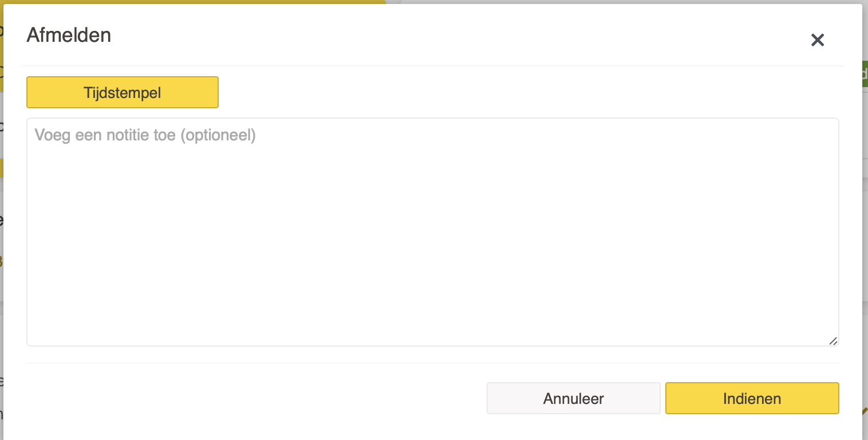This screenshot has height=440, width=868.
Task: Add a Tijdstempel to the note
Action: [x=123, y=92]
